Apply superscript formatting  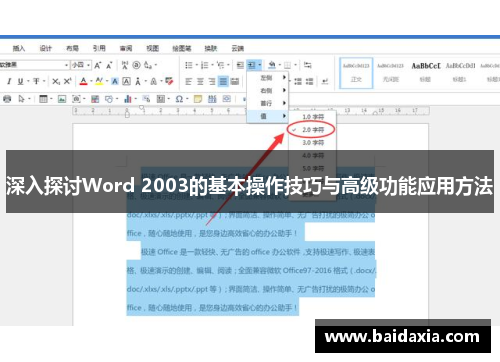click(x=67, y=81)
